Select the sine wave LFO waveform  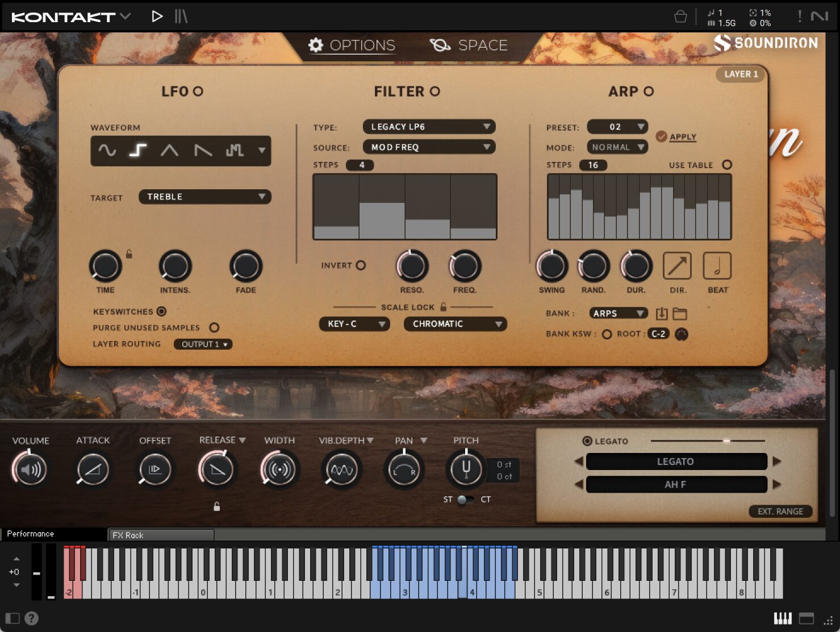pos(107,151)
